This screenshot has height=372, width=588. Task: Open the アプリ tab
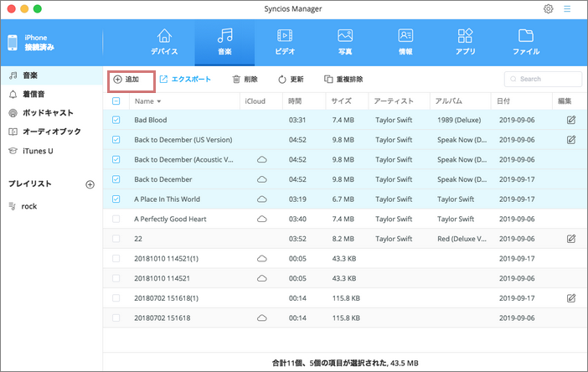[x=466, y=42]
